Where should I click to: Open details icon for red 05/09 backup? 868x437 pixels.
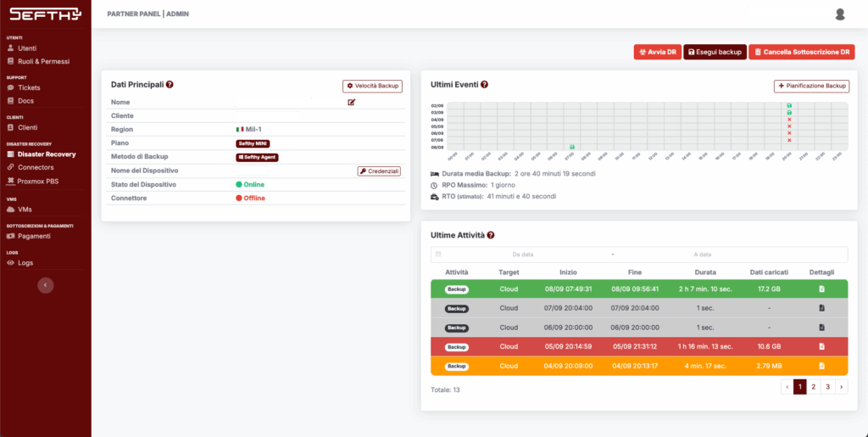coord(821,347)
